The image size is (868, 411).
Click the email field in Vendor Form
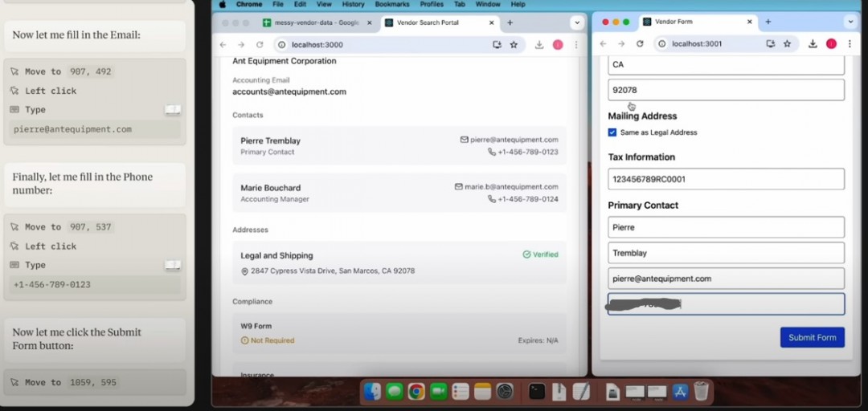pyautogui.click(x=727, y=279)
